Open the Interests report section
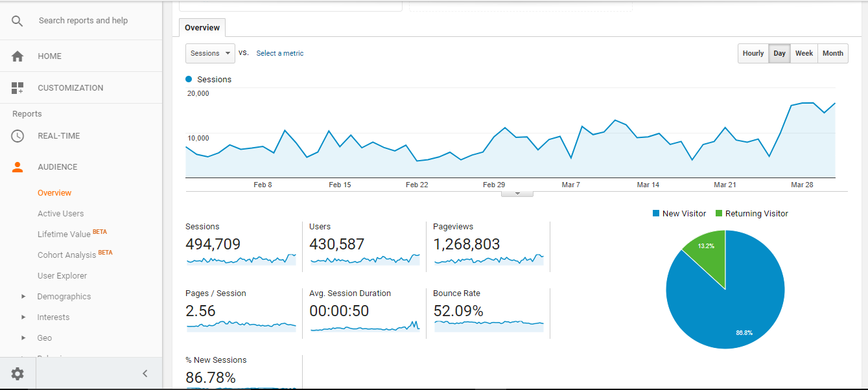The image size is (868, 390). point(53,317)
